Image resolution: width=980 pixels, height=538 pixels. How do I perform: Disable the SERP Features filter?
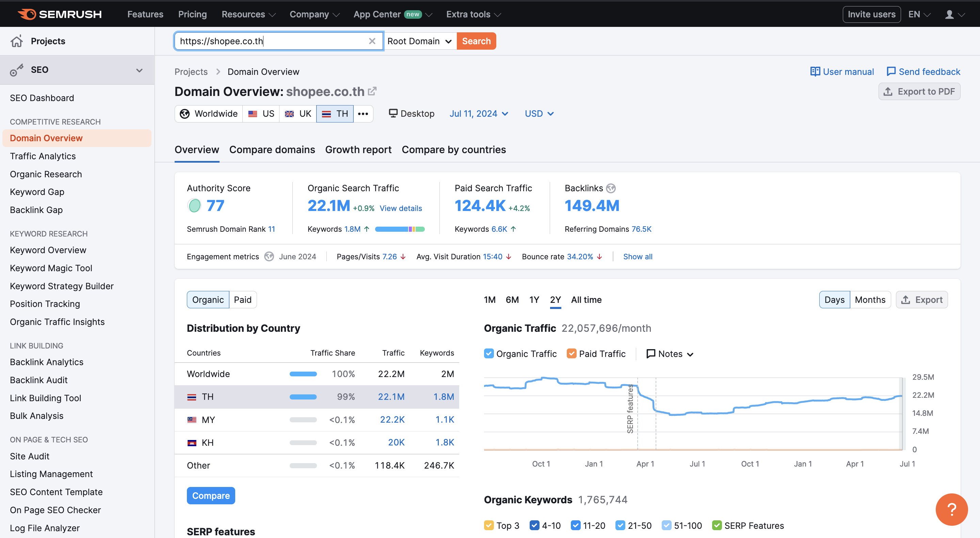click(x=717, y=525)
